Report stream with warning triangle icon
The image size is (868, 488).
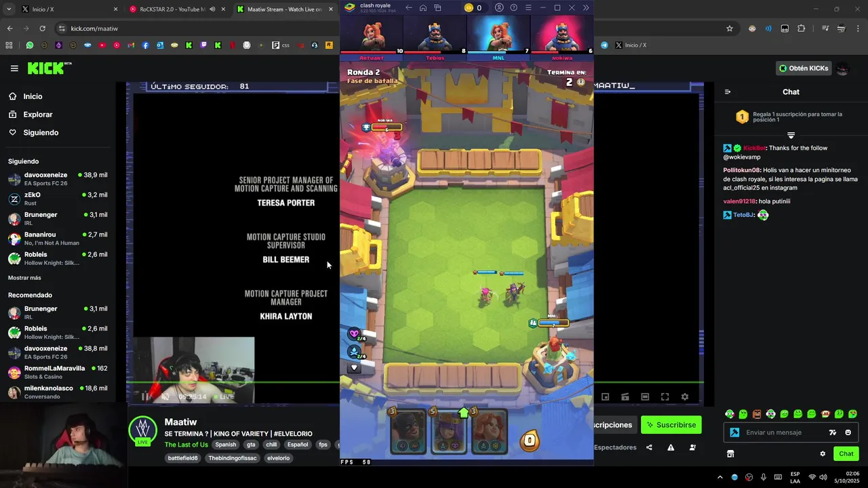(x=671, y=447)
